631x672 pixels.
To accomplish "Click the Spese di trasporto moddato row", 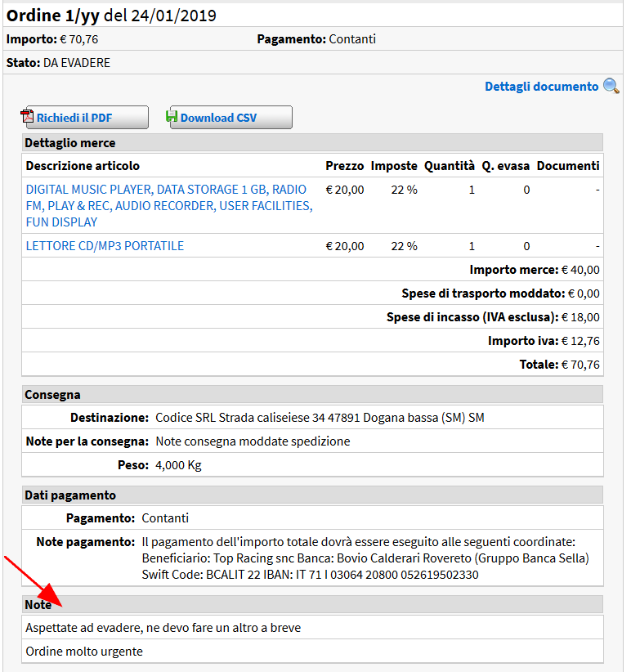I will (x=312, y=293).
